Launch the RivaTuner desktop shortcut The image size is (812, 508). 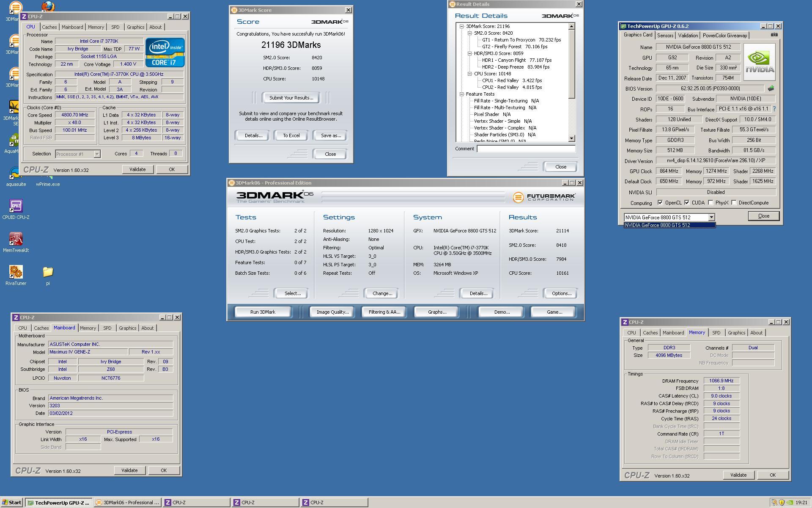click(16, 276)
